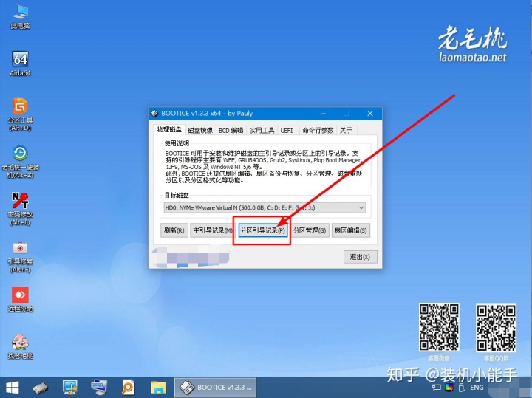
Task: Open the memory chip taskbar icon
Action: [41, 388]
